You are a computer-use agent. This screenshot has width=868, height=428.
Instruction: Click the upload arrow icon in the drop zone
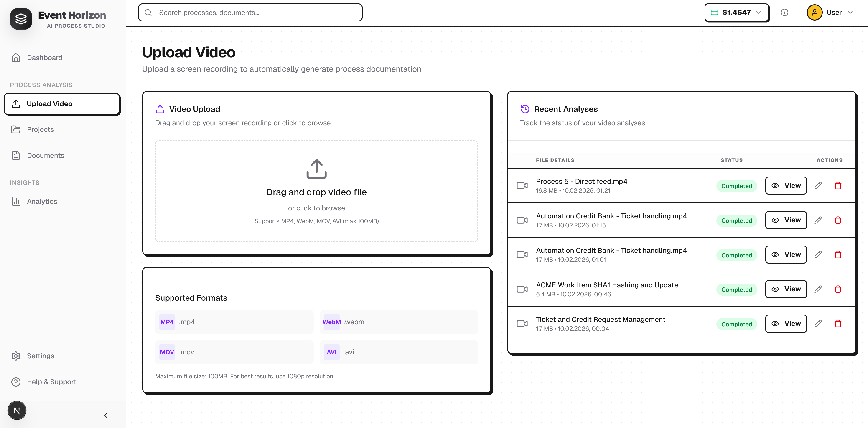pyautogui.click(x=316, y=169)
